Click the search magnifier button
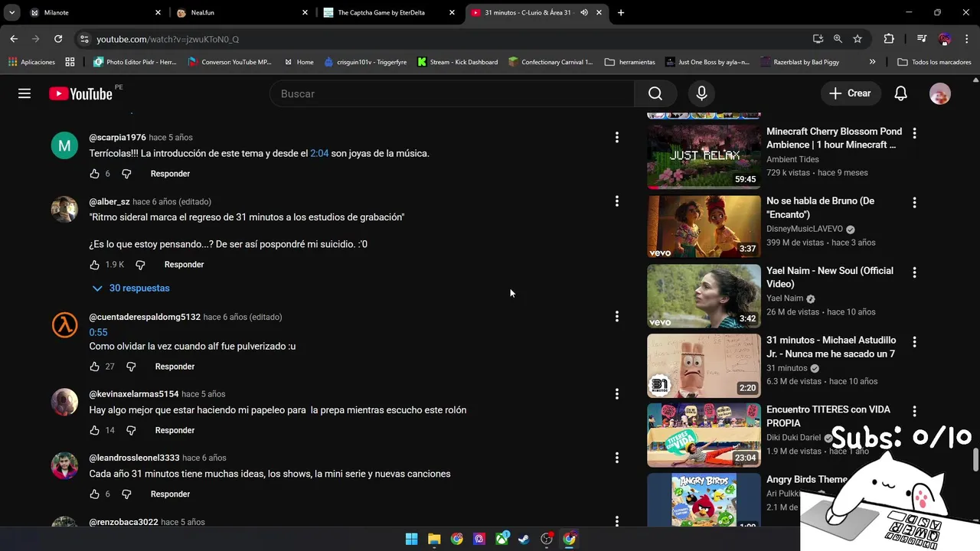Image resolution: width=980 pixels, height=551 pixels. (x=655, y=93)
